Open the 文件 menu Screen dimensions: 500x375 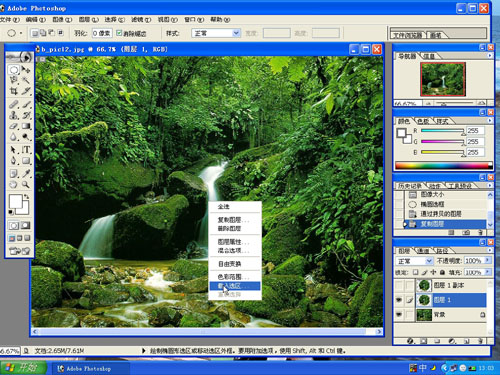pyautogui.click(x=10, y=20)
